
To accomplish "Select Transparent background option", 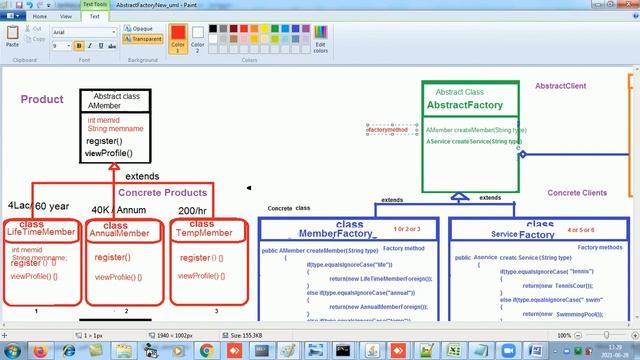I will [143, 39].
